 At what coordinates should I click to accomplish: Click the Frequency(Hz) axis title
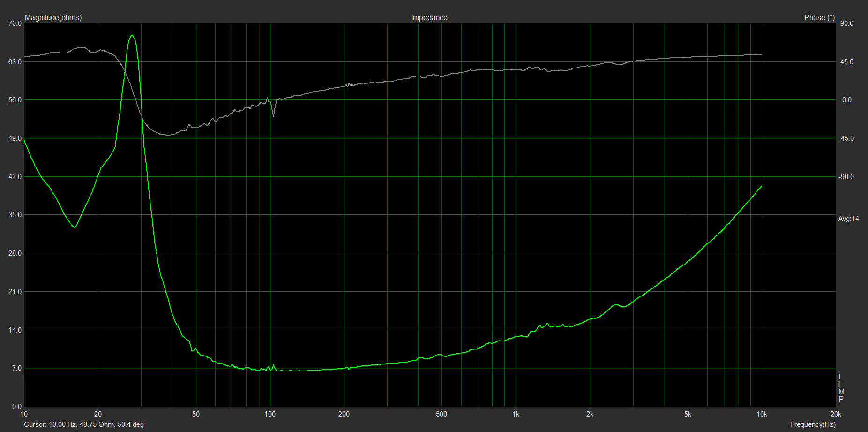click(x=813, y=424)
